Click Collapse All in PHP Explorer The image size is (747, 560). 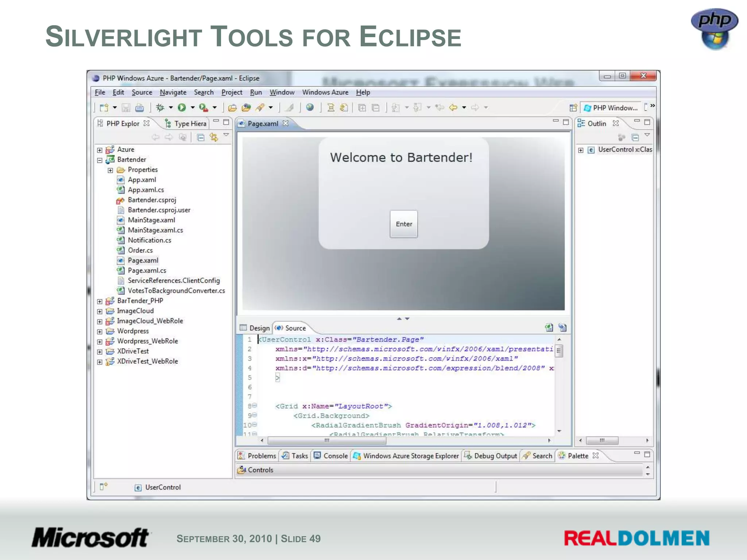click(201, 137)
